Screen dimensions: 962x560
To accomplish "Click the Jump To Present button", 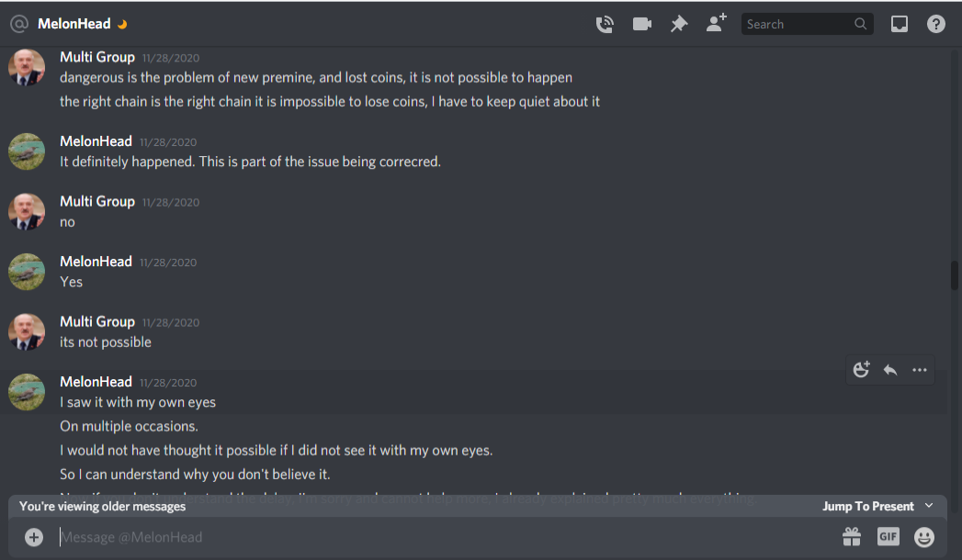I will tap(868, 506).
